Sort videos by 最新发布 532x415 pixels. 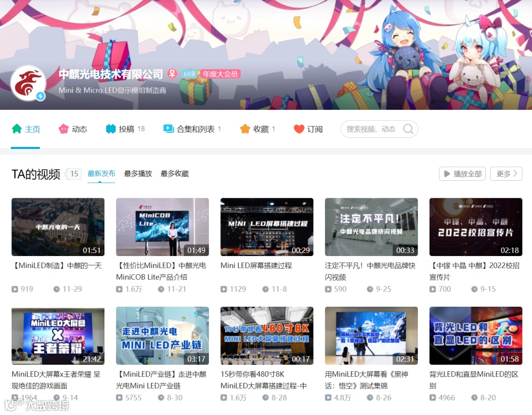coord(101,174)
